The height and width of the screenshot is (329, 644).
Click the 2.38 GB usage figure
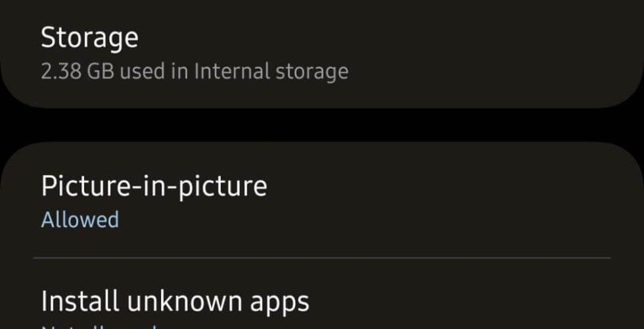pyautogui.click(x=78, y=71)
